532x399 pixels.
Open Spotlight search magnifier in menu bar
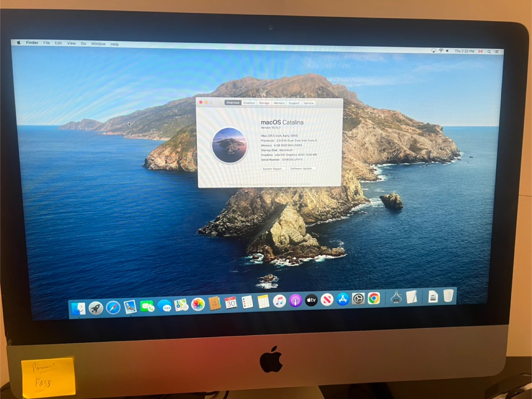489,52
